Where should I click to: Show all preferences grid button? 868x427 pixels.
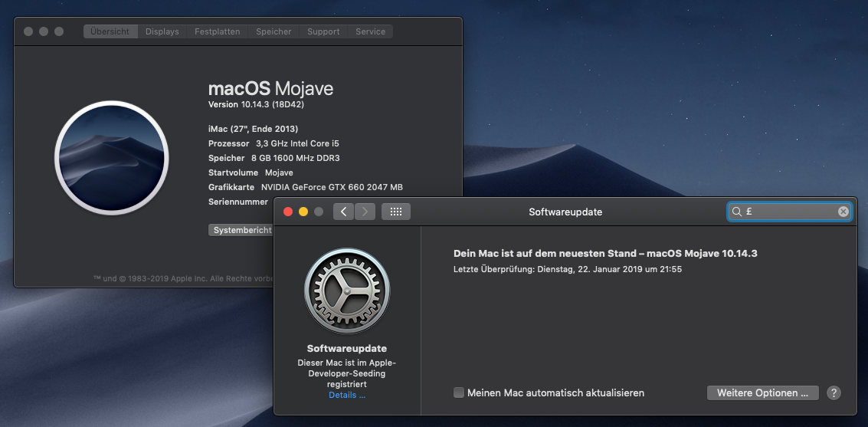pyautogui.click(x=396, y=212)
